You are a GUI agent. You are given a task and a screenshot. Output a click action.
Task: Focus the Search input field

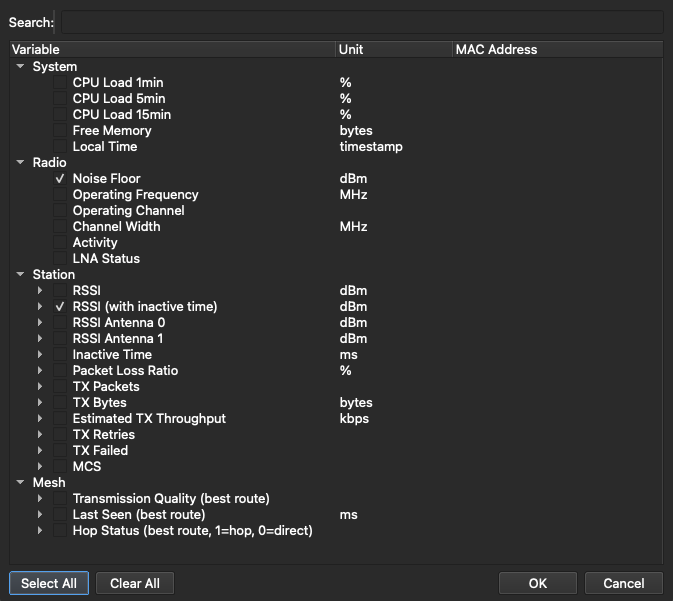(361, 22)
